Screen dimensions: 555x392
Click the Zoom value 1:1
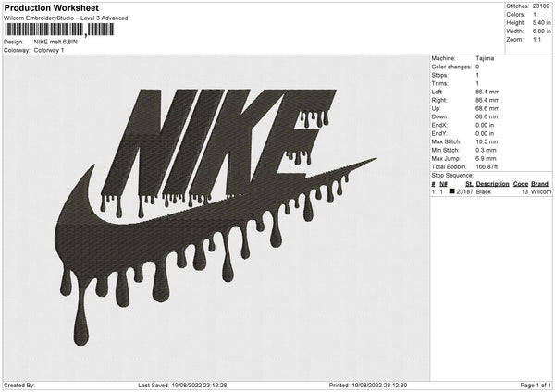click(x=536, y=39)
